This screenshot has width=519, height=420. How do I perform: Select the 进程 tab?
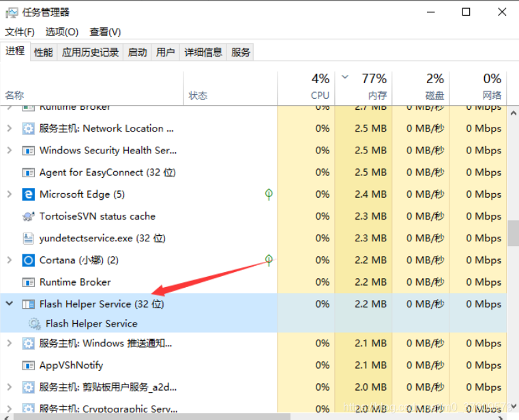(x=15, y=51)
